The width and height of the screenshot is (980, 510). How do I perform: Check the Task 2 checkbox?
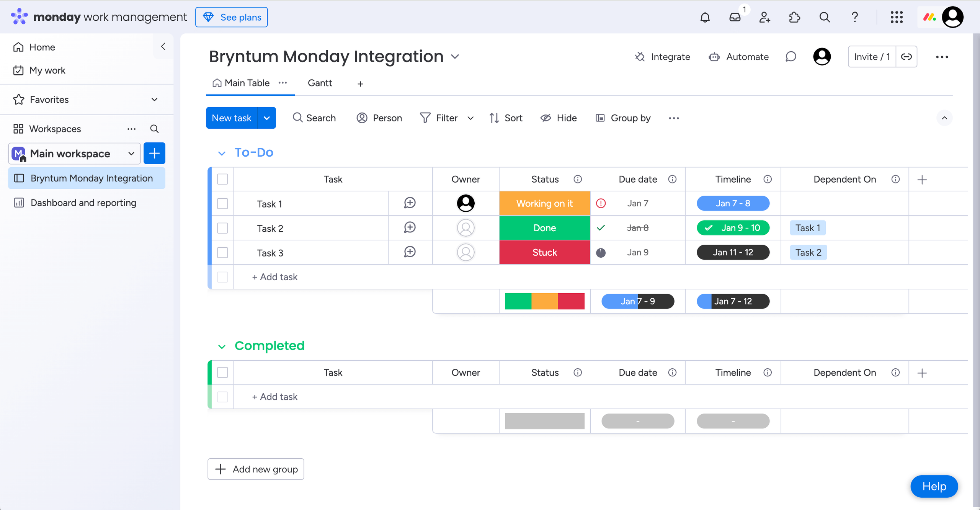tap(222, 228)
